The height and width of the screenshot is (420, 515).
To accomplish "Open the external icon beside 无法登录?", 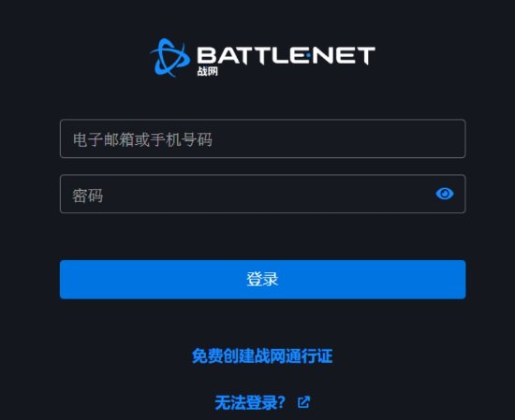I will pos(303,402).
